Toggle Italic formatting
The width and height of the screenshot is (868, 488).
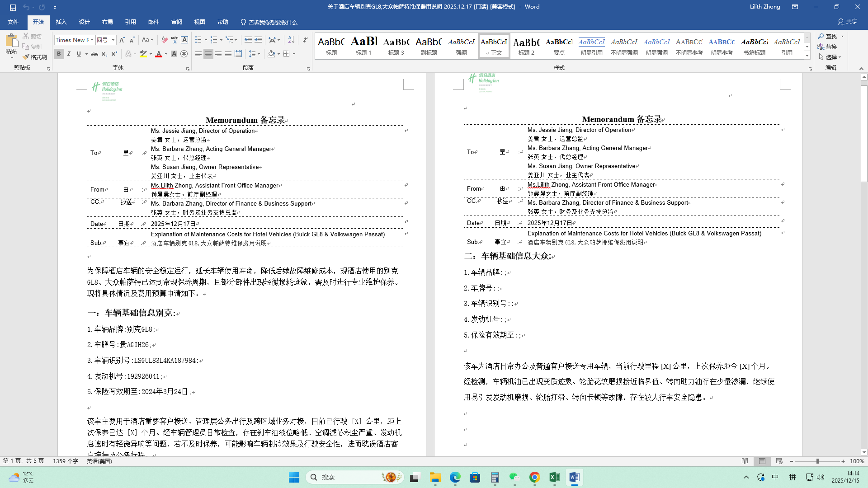69,54
